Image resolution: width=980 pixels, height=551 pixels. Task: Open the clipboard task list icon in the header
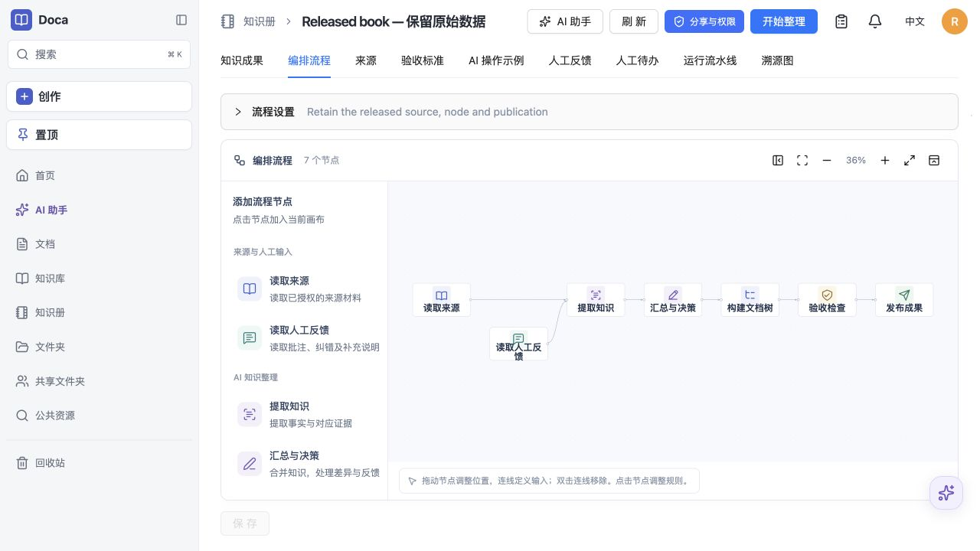click(841, 21)
